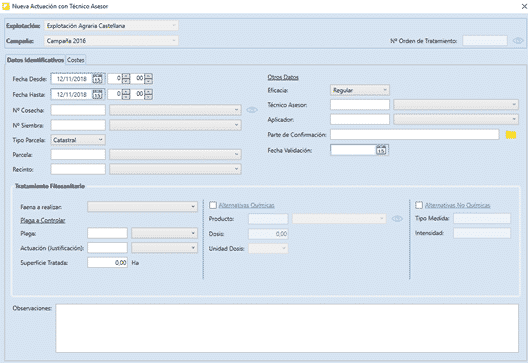This screenshot has height=363, width=528.
Task: Expand the Actuación (Justificación) dropdown list
Action: tap(165, 248)
